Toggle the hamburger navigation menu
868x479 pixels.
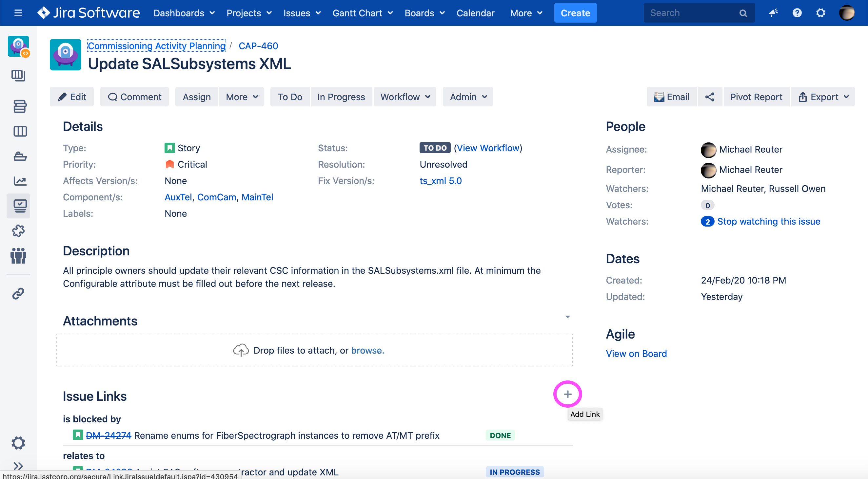19,13
